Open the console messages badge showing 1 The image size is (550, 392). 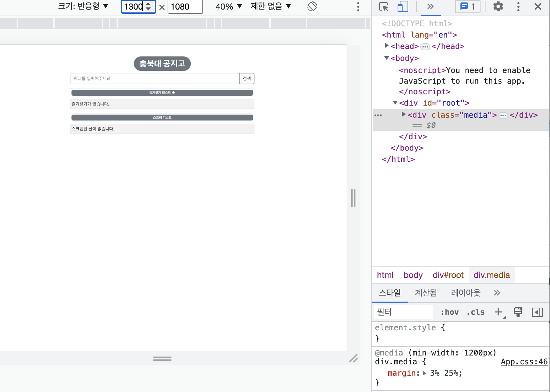coord(468,7)
